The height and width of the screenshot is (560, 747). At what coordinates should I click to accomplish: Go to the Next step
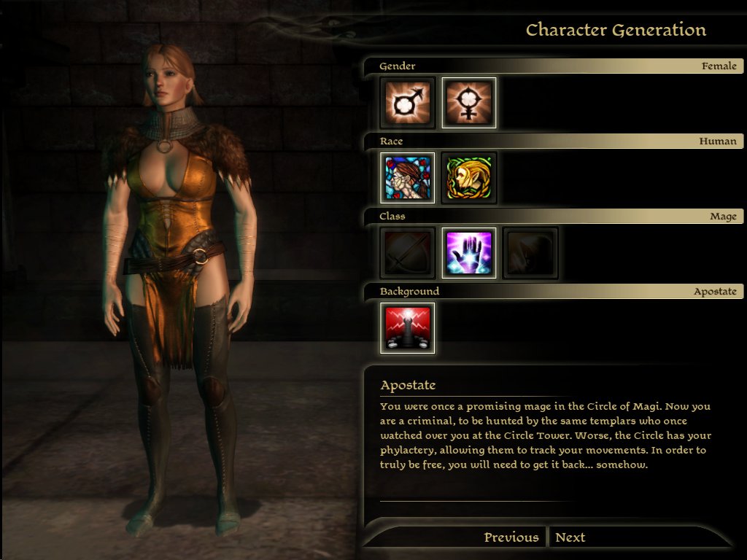(x=570, y=537)
